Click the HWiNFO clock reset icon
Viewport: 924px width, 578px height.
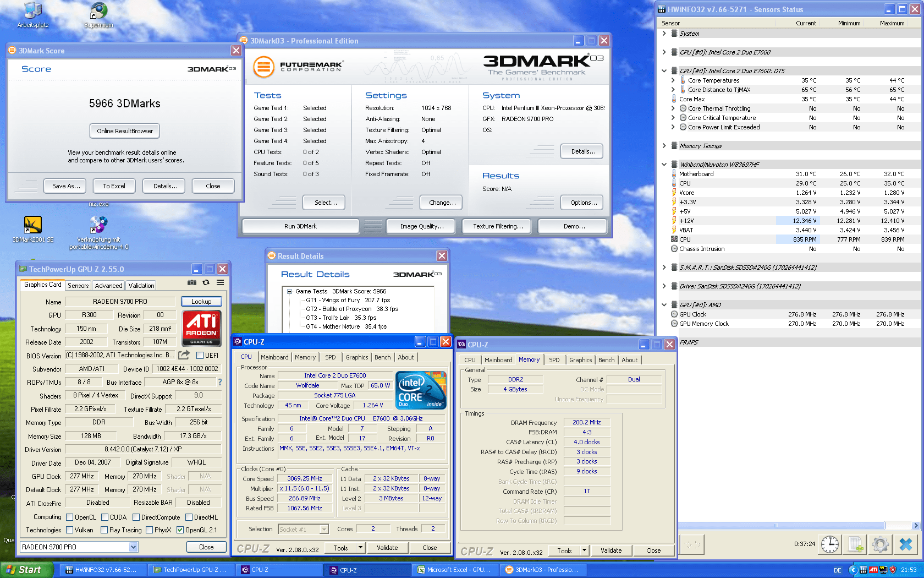830,544
